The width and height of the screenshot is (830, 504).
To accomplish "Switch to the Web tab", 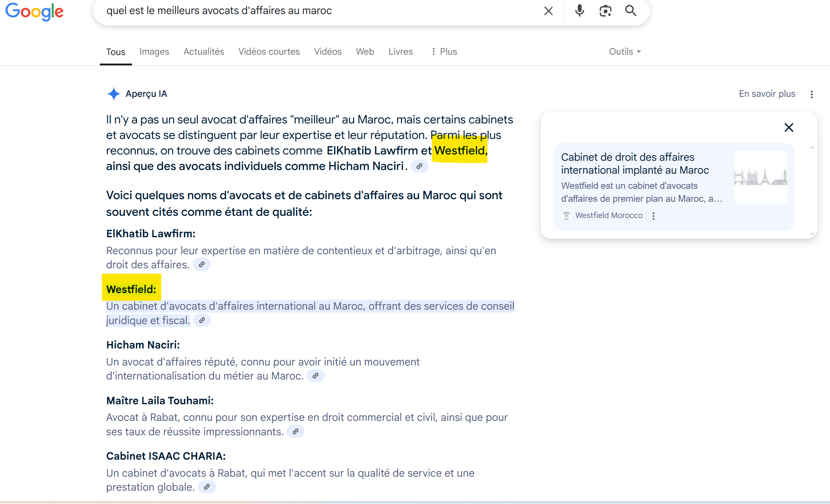I will 365,52.
